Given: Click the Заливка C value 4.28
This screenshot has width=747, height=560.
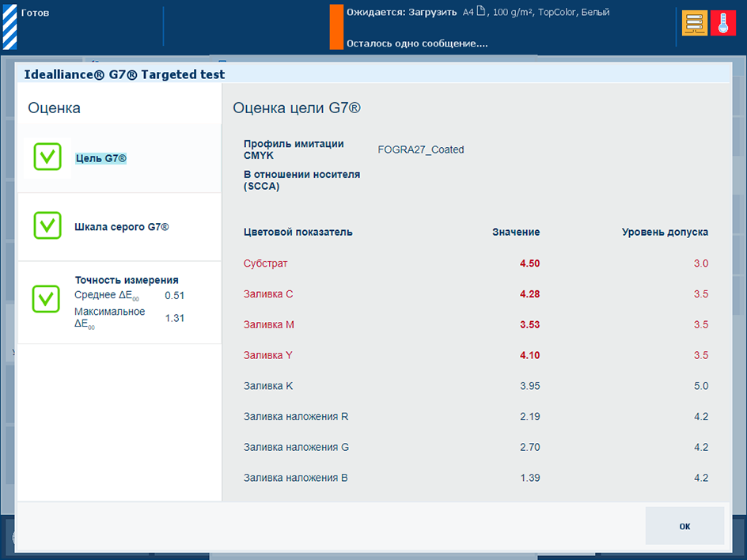Looking at the screenshot, I should click(529, 293).
